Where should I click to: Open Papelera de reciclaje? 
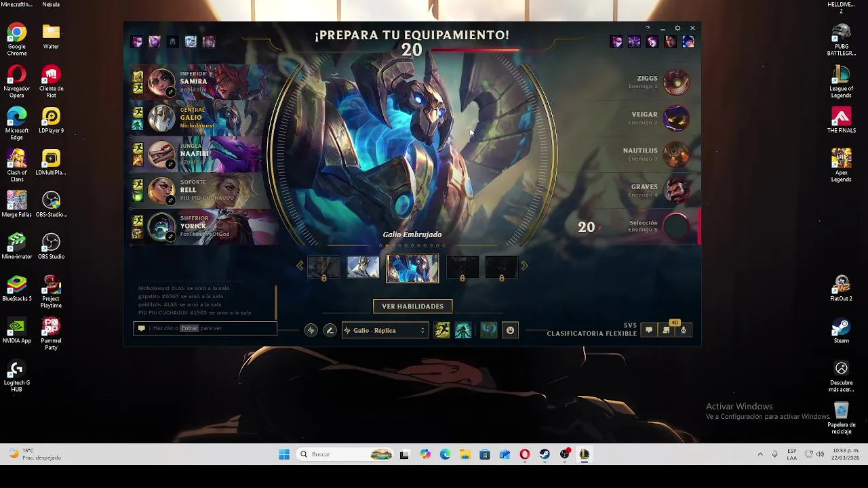click(x=841, y=418)
